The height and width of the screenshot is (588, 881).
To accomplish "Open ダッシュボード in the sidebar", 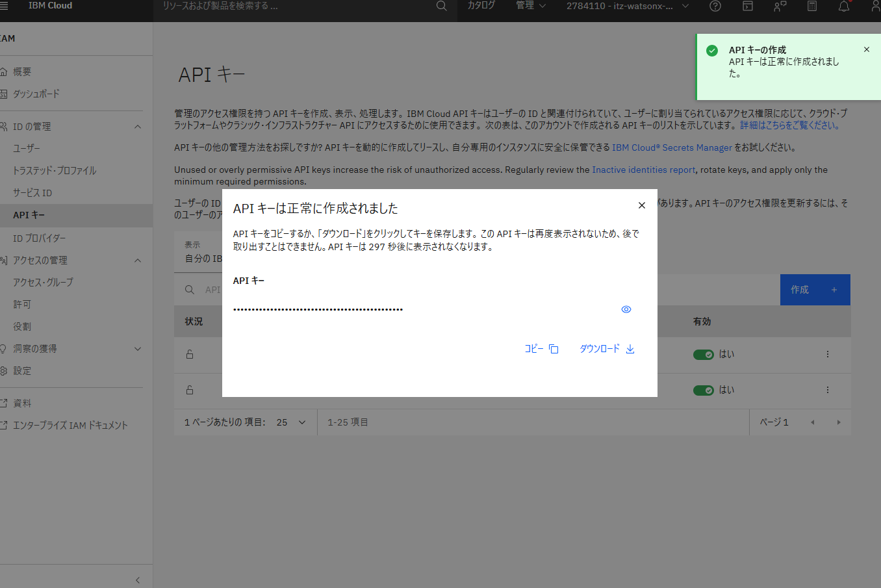I will pos(36,94).
